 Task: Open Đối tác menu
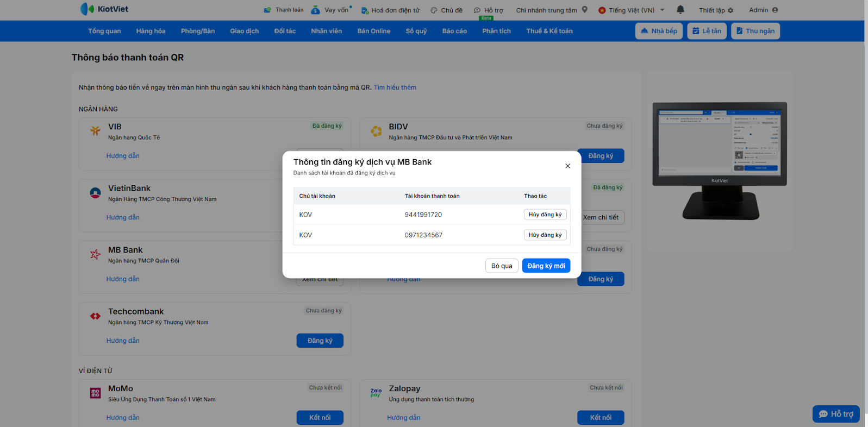[285, 31]
